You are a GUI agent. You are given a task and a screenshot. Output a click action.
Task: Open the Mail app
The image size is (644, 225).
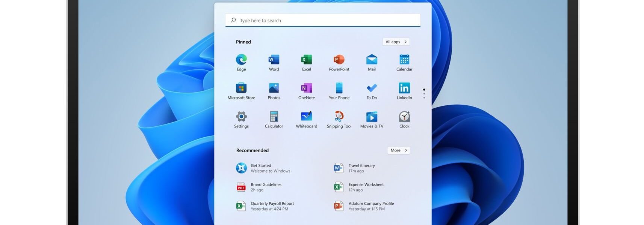(372, 63)
